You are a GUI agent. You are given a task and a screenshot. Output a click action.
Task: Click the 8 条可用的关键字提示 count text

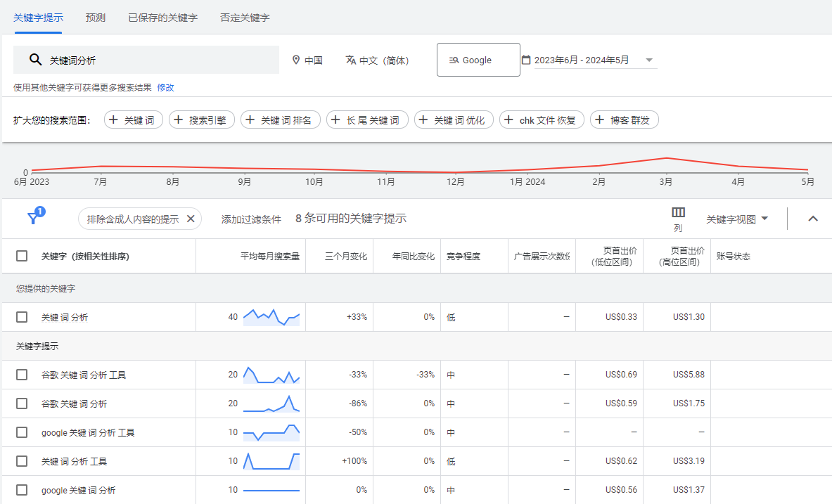coord(351,219)
